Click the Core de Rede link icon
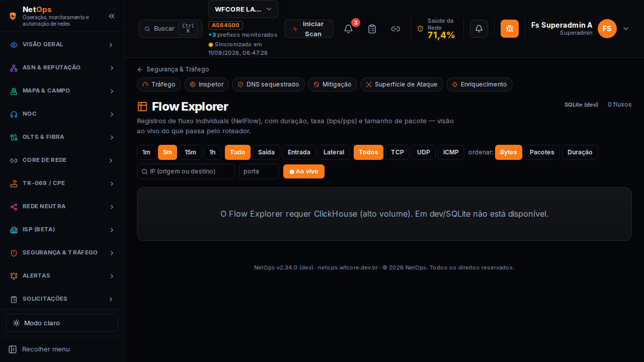 pos(14,160)
